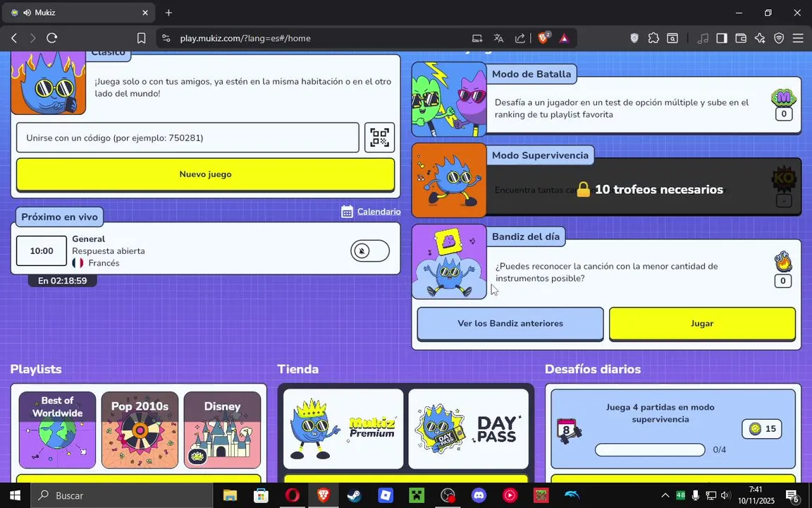Screen dimensions: 812x508
Task: Click the Buscar taskbar search box
Action: 122,495
